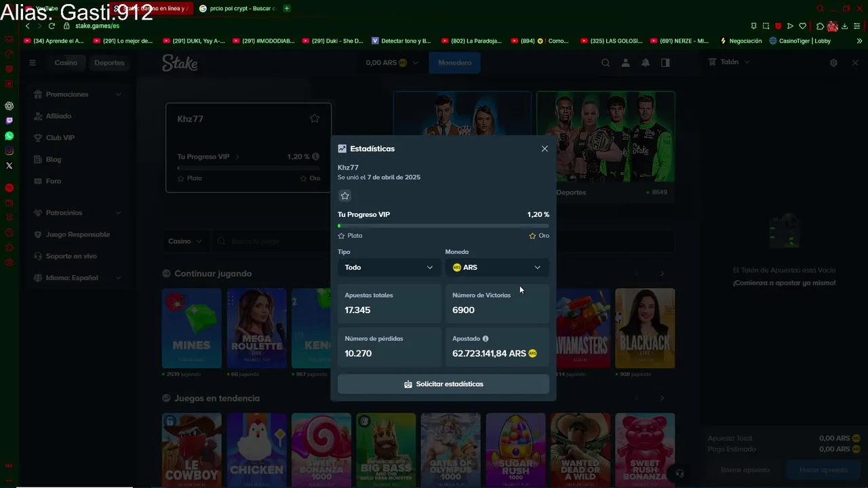This screenshot has height=488, width=868.
Task: Expand the Idioma: Español selector
Action: point(78,278)
